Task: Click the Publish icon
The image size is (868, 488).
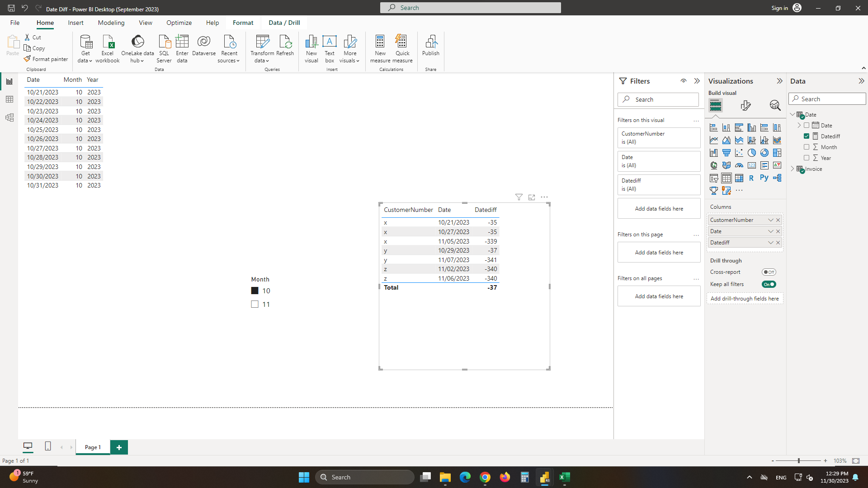Action: (431, 42)
